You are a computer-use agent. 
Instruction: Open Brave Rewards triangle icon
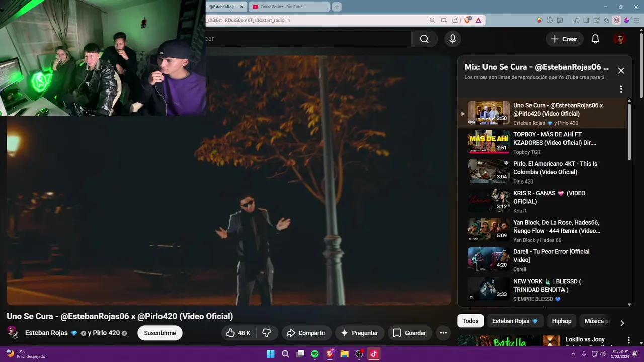pyautogui.click(x=478, y=20)
